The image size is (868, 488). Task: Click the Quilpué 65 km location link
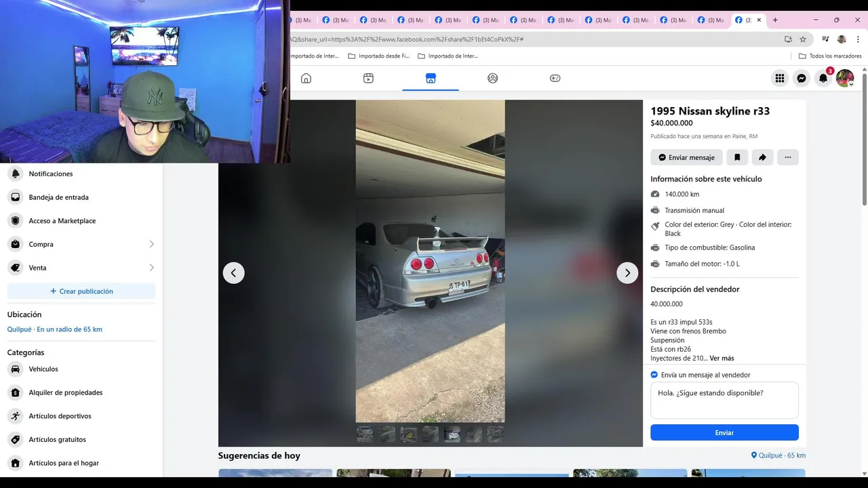click(x=778, y=455)
